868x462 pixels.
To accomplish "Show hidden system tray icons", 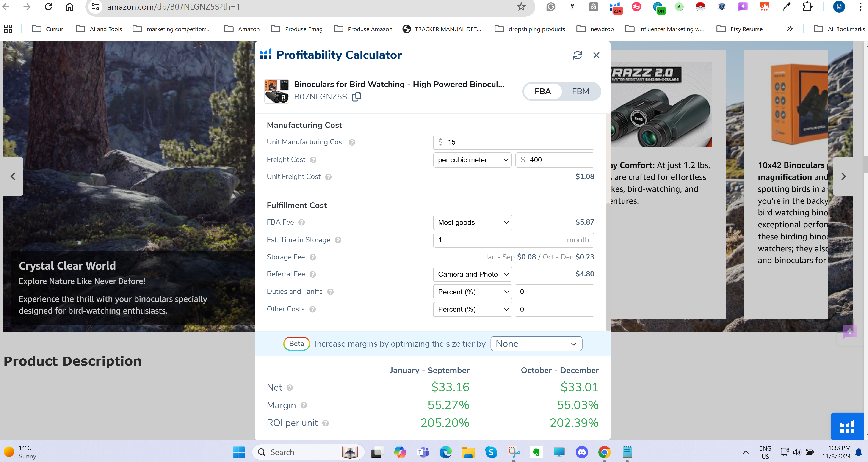I will click(746, 452).
